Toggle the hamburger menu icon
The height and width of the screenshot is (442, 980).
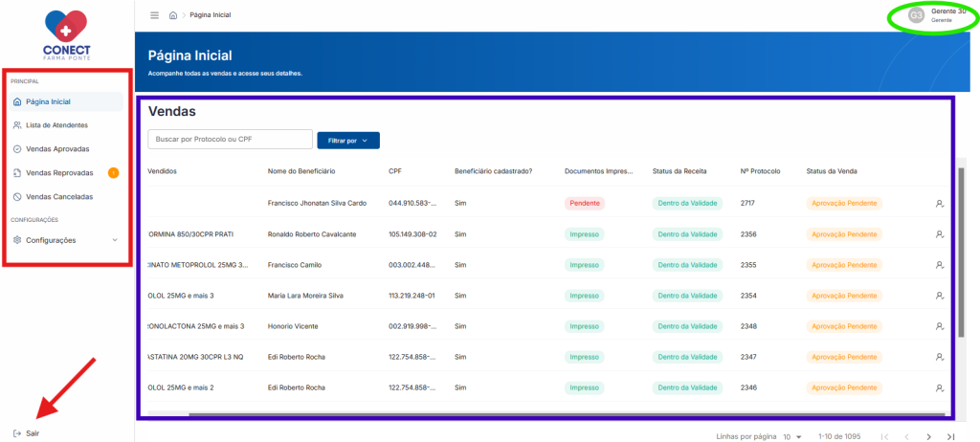pos(154,15)
